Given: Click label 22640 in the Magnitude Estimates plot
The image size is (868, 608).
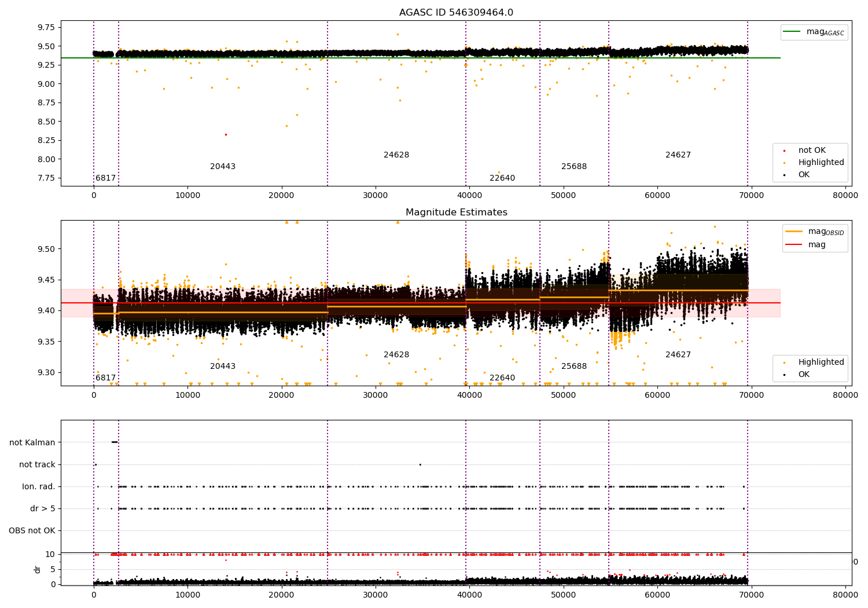Looking at the screenshot, I should [502, 378].
